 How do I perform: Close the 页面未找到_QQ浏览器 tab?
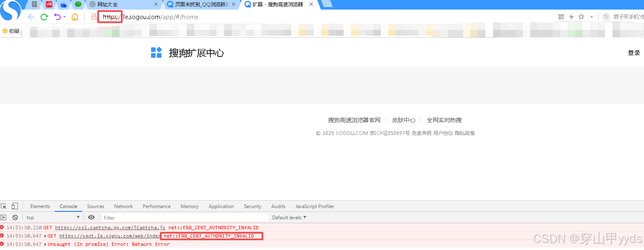234,4
